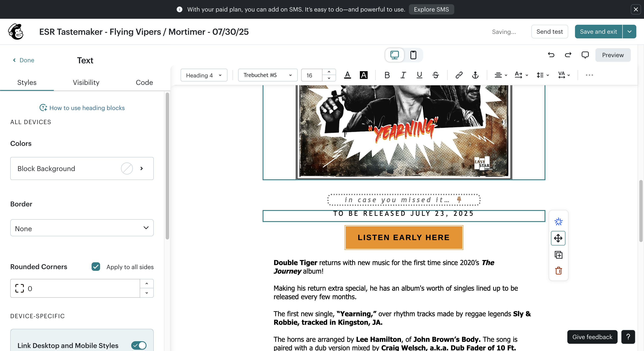The height and width of the screenshot is (351, 644).
Task: Click the editor canvas vertical scrollbar
Action: point(641,211)
